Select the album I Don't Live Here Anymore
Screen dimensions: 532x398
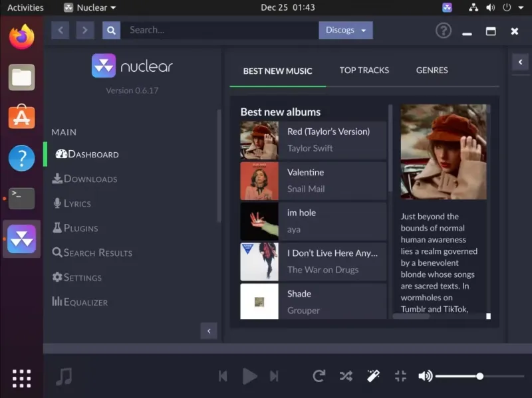[313, 262]
